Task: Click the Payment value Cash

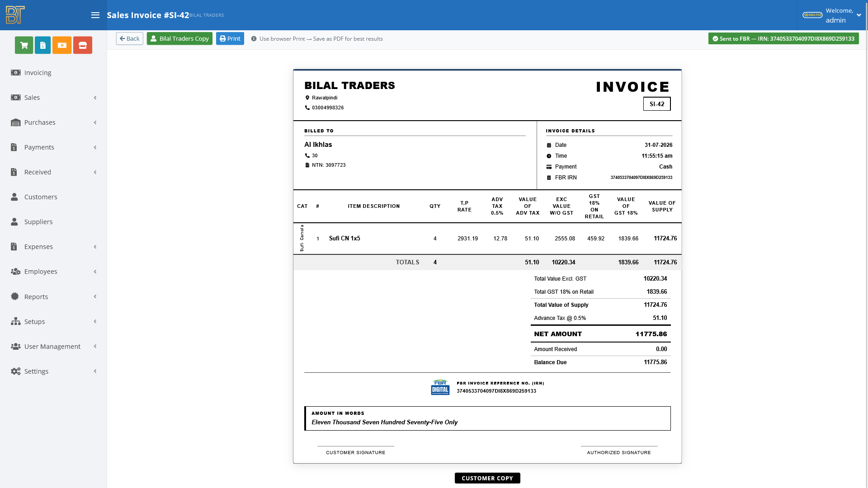Action: coord(665,167)
